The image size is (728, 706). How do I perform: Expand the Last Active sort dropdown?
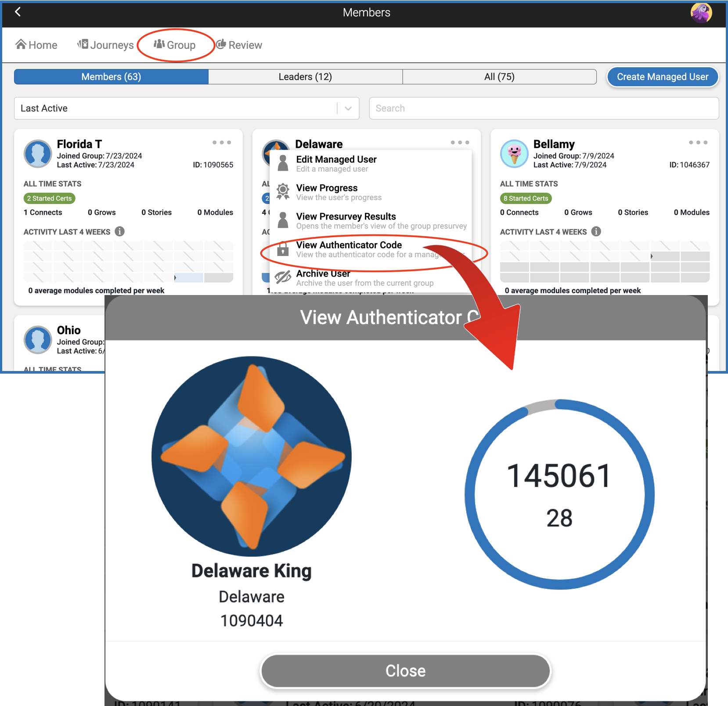coord(348,108)
